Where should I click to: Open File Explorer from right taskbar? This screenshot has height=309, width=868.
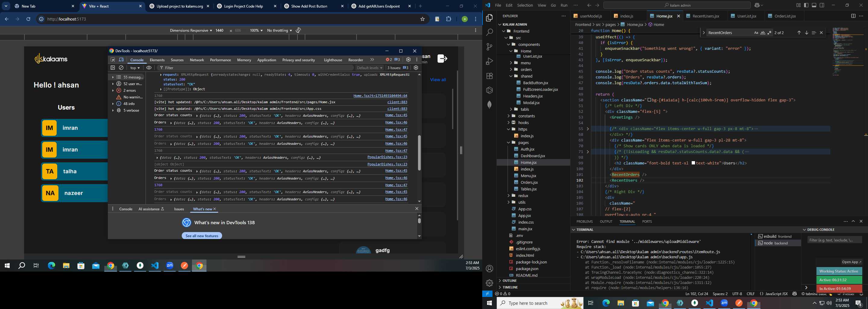pyautogui.click(x=621, y=303)
